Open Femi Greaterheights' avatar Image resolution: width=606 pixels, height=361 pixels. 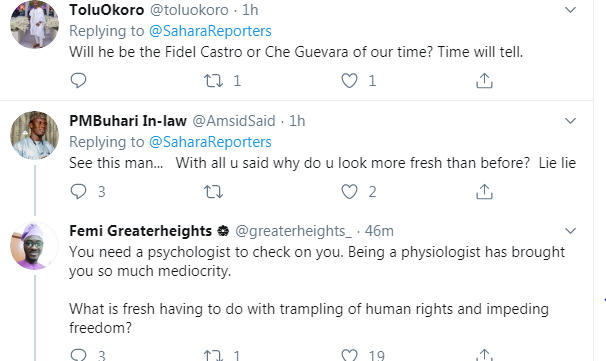point(34,245)
